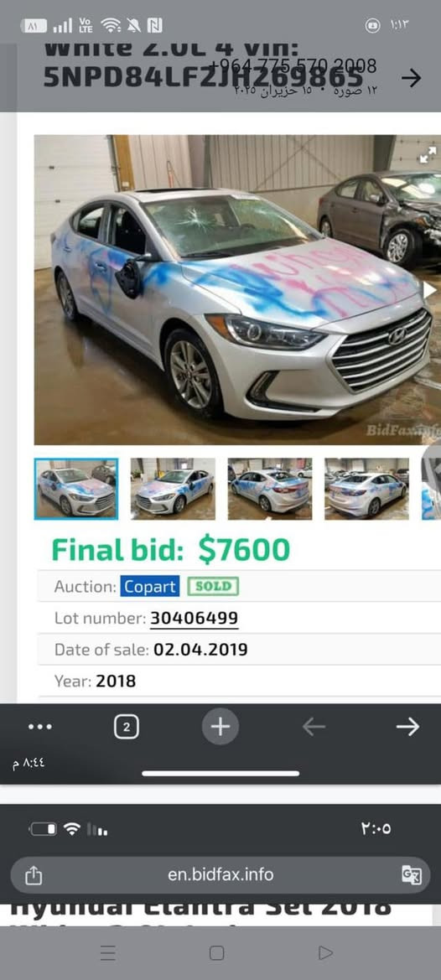Go back with the browser back arrow
Screen dimensions: 441x980
pos(314,727)
